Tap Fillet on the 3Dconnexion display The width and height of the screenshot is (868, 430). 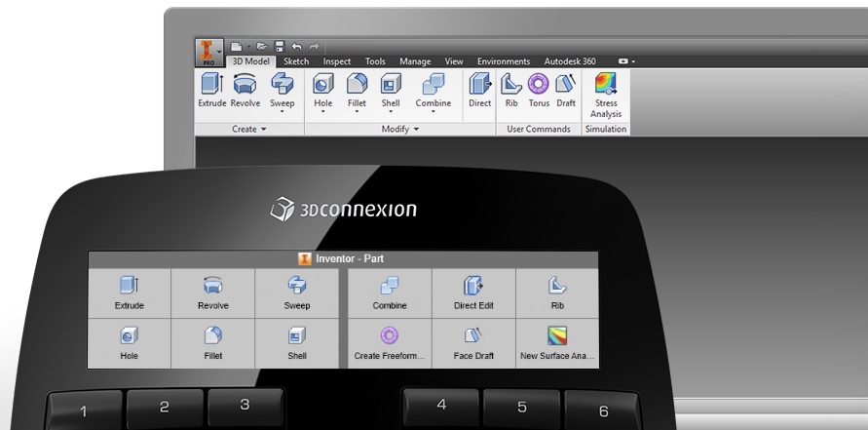pyautogui.click(x=213, y=343)
